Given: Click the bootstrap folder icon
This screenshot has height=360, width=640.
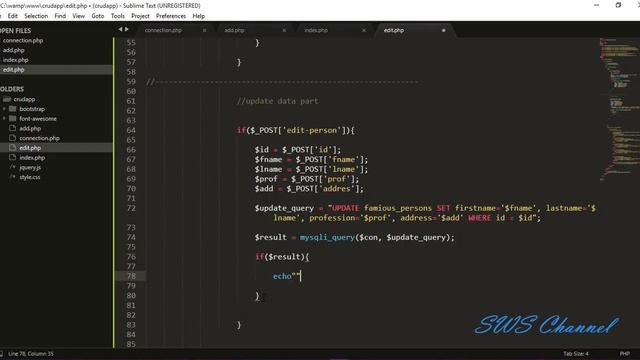Looking at the screenshot, I should click(13, 109).
